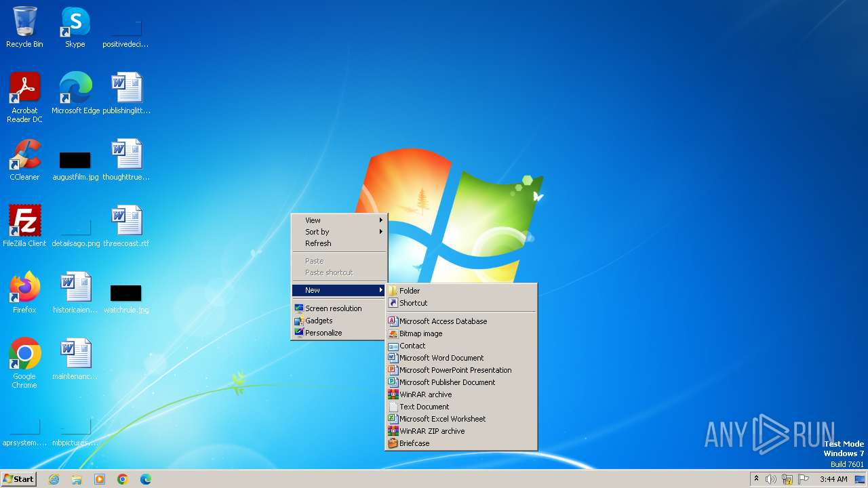
Task: Open Windows Media Player from taskbar
Action: (100, 479)
